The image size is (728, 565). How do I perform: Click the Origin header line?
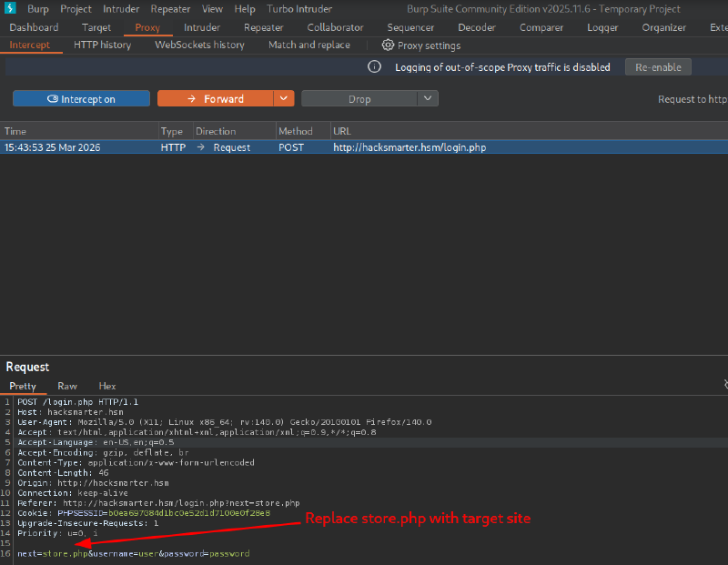94,483
